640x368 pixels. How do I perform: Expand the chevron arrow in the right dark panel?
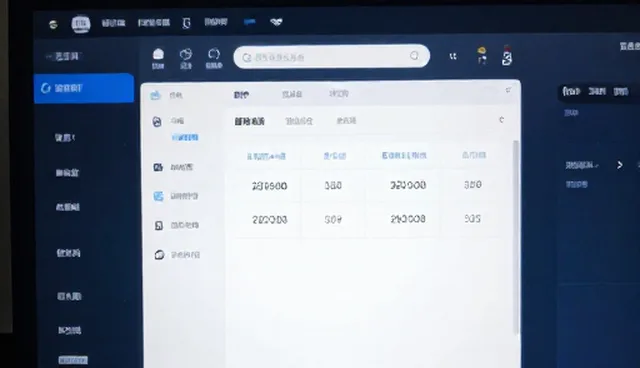pyautogui.click(x=620, y=165)
